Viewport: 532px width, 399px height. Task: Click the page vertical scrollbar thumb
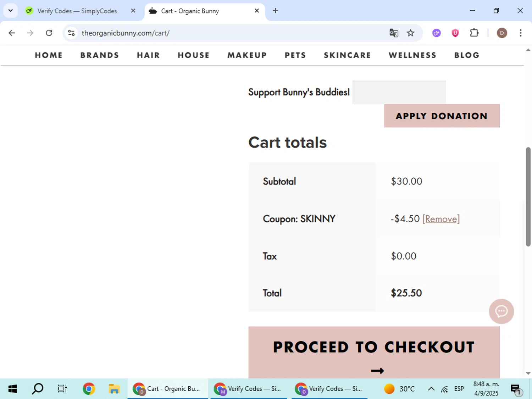528,197
